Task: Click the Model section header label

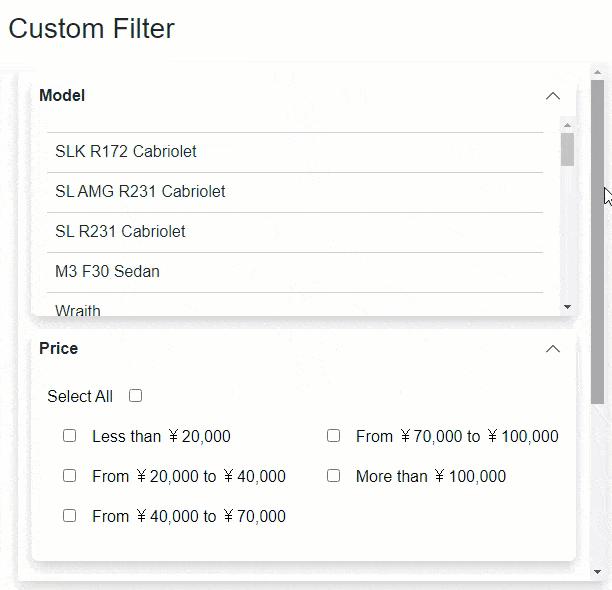Action: click(x=62, y=96)
